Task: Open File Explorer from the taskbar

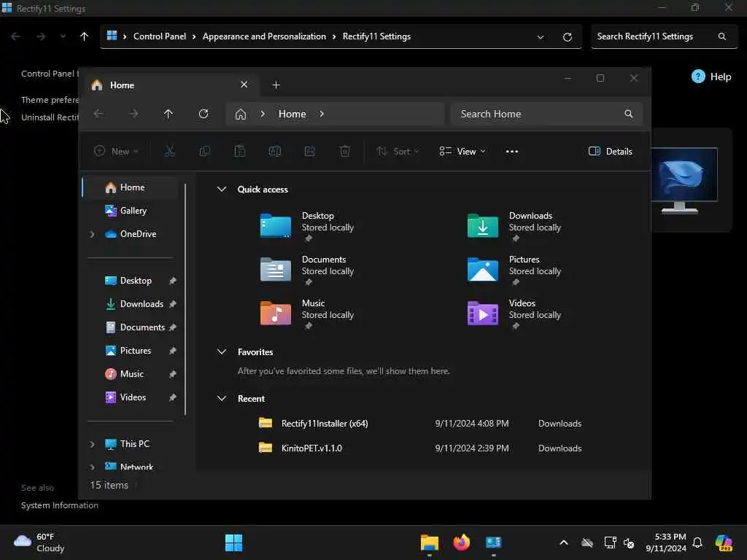Action: pos(429,542)
